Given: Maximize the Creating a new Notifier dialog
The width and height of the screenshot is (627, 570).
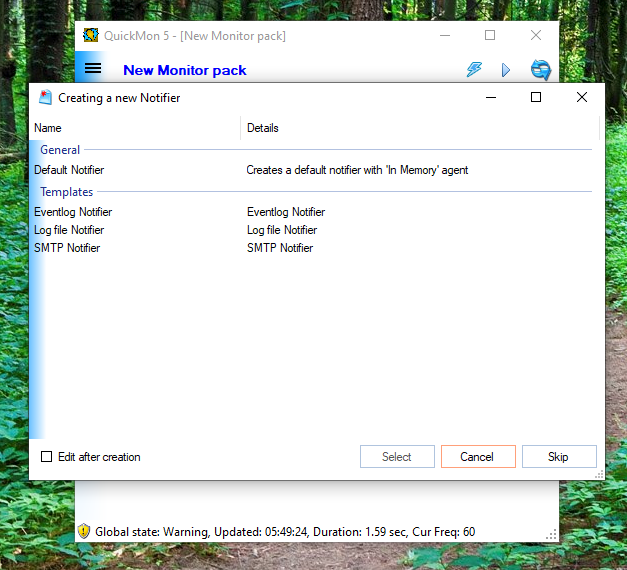Looking at the screenshot, I should [x=536, y=97].
